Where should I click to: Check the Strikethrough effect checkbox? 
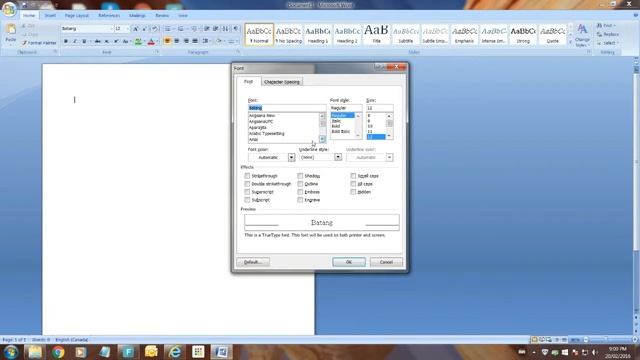(x=247, y=176)
